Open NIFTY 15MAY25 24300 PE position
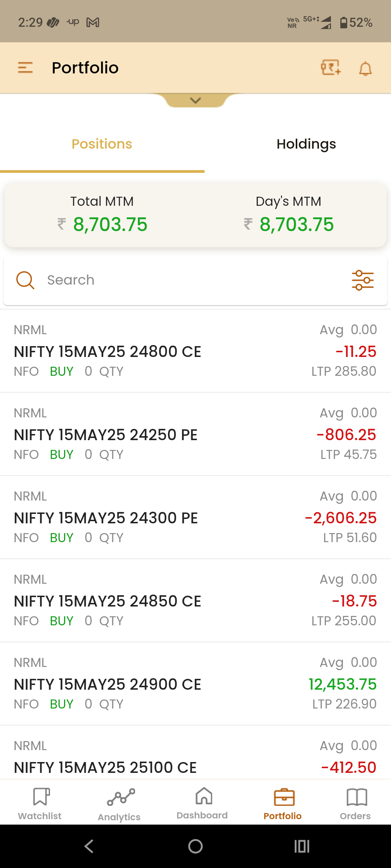This screenshot has height=868, width=391. point(195,517)
